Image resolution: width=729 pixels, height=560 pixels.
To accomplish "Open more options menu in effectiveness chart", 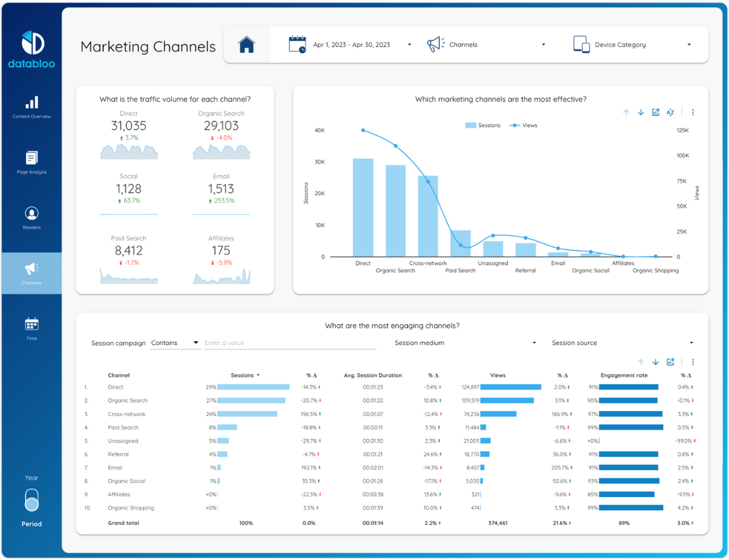I will 693,113.
